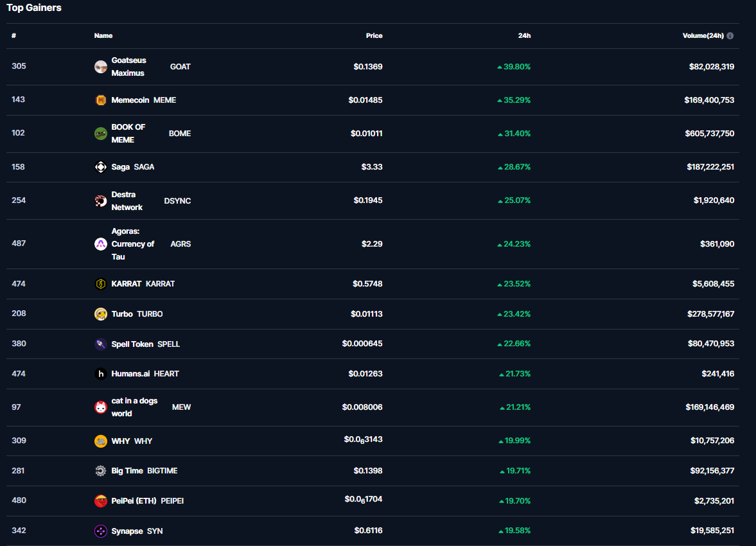Open the cat in a dogs world page
This screenshot has height=546, width=756.
(134, 407)
